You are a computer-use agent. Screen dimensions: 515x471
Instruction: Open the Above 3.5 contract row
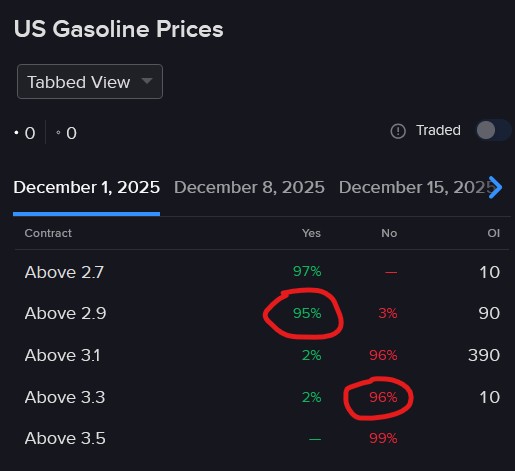point(262,438)
